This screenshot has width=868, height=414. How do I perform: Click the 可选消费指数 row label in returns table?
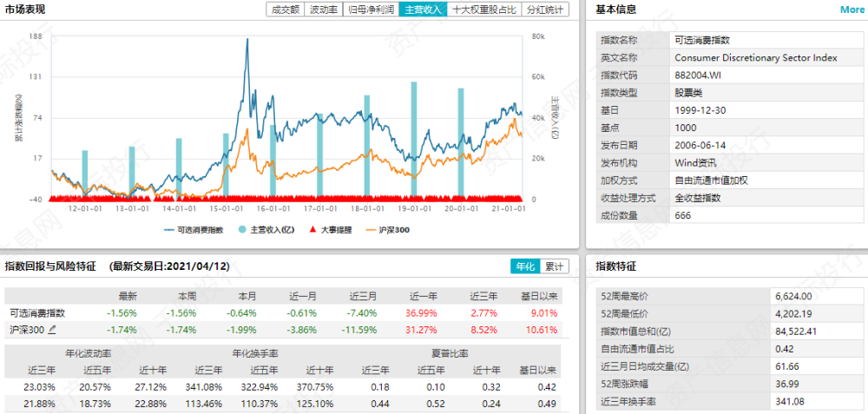pyautogui.click(x=37, y=312)
